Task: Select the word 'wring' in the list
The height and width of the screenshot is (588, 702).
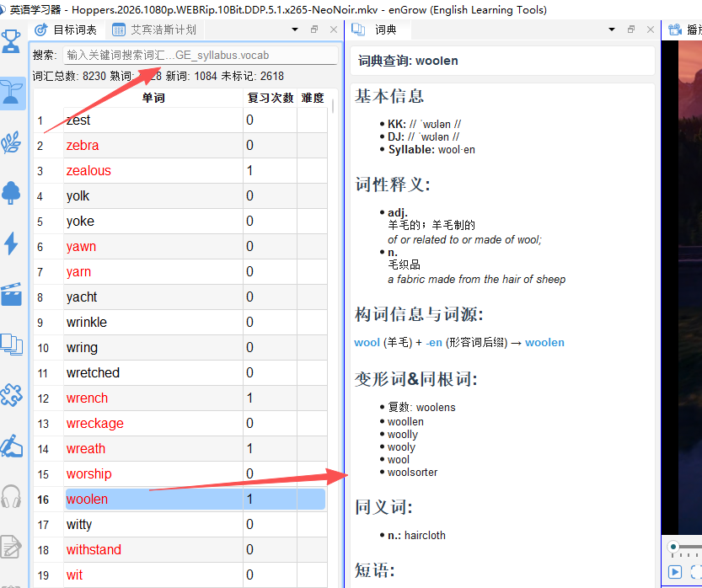Action: [153, 348]
